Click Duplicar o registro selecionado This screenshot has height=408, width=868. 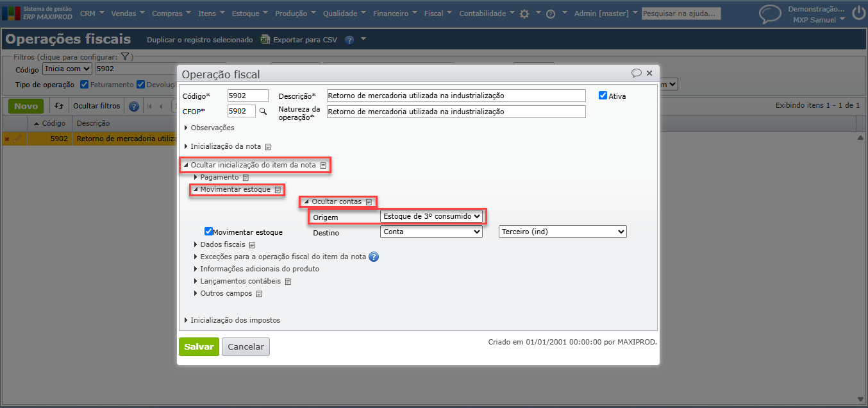[x=200, y=40]
